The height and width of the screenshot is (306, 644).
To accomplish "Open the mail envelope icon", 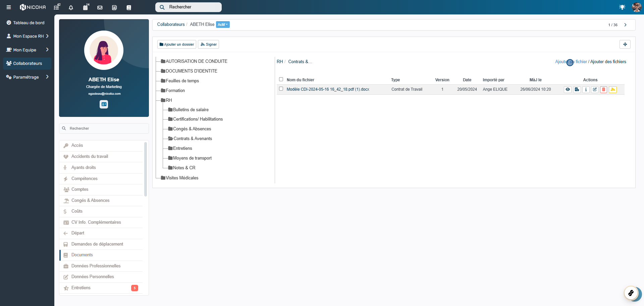I will tap(100, 7).
